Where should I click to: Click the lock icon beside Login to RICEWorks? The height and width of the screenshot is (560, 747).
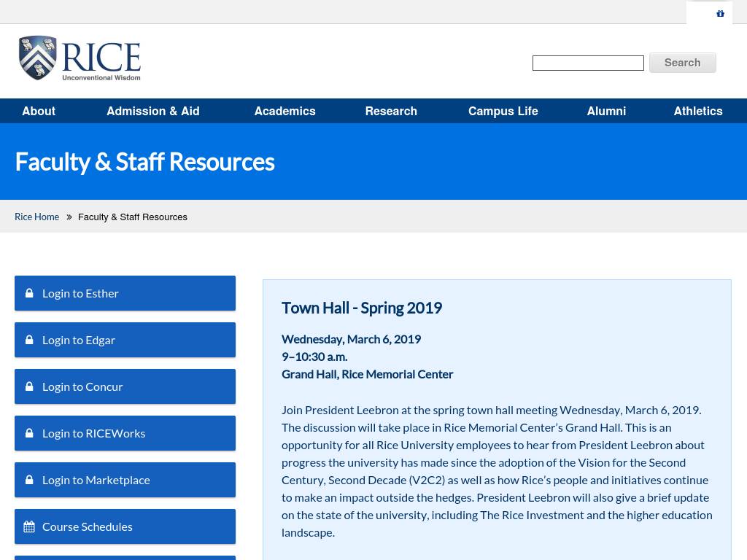click(29, 433)
